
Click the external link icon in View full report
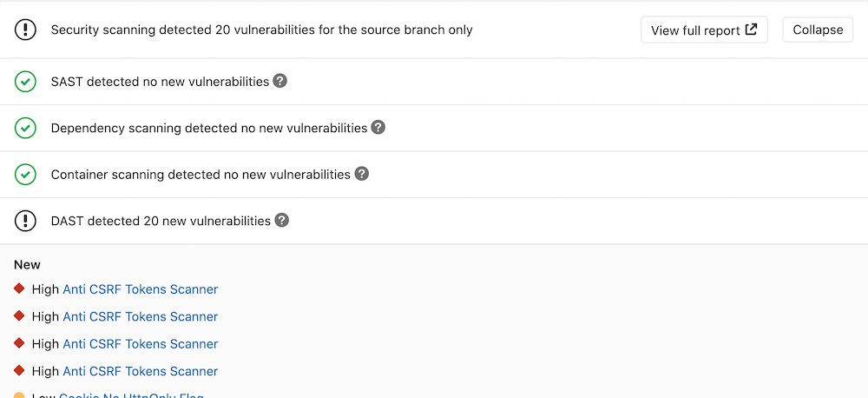click(x=752, y=30)
